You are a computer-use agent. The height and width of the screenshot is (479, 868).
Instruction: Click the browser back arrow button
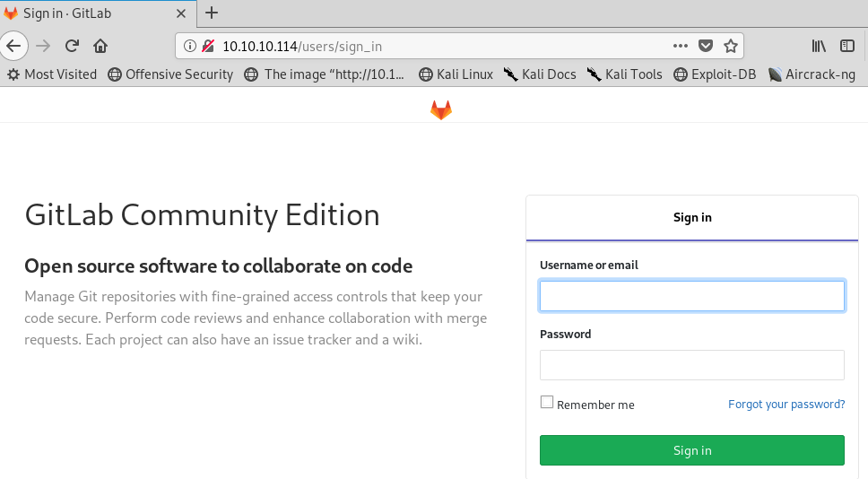(13, 46)
